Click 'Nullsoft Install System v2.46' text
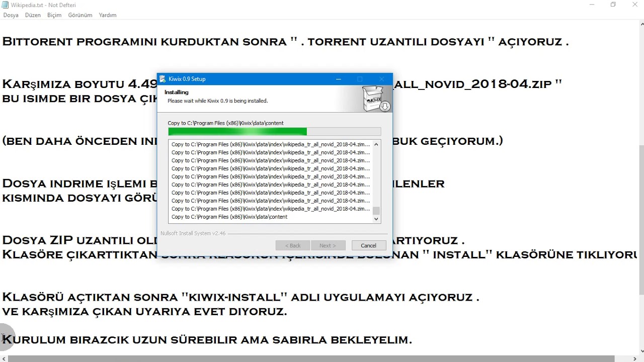644x362 pixels. [193, 233]
